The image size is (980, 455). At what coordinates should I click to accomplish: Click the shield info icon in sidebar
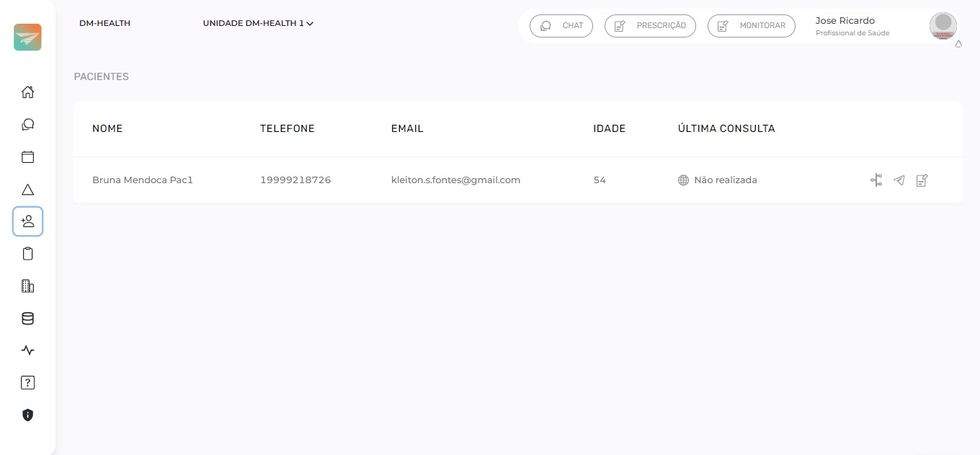click(27, 415)
